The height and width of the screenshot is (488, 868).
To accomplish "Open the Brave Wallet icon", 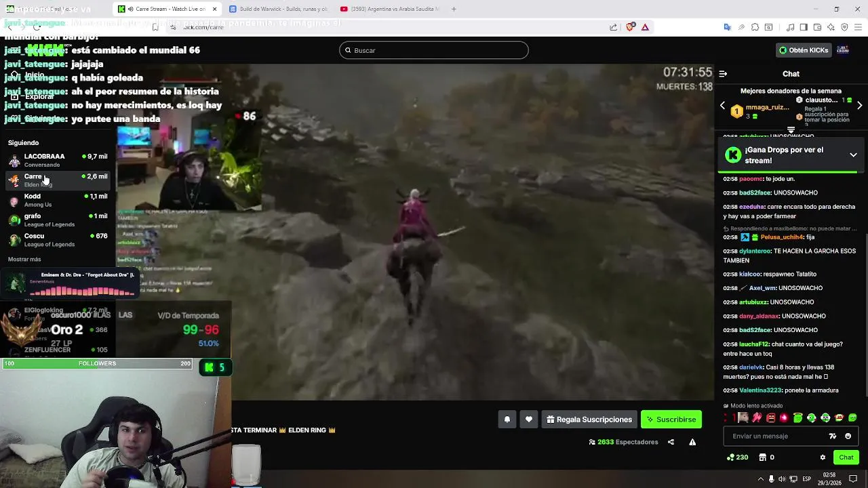I will pos(817,27).
